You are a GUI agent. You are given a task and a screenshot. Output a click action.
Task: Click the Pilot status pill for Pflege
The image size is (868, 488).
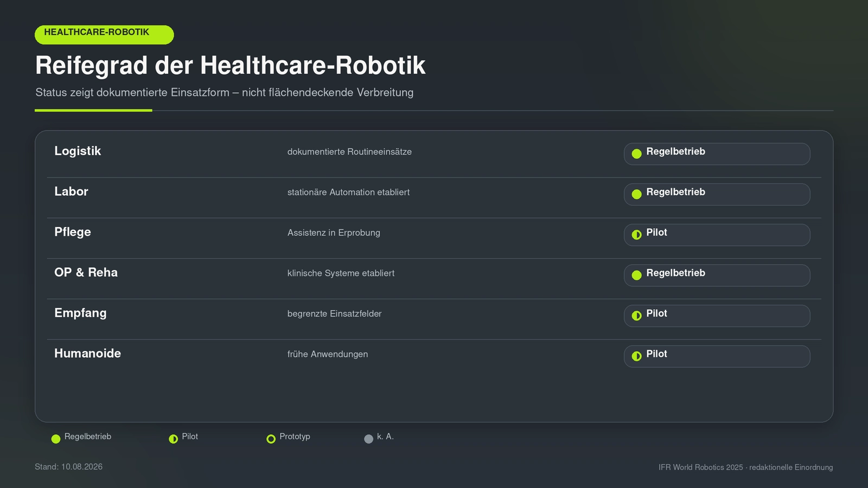pos(717,235)
